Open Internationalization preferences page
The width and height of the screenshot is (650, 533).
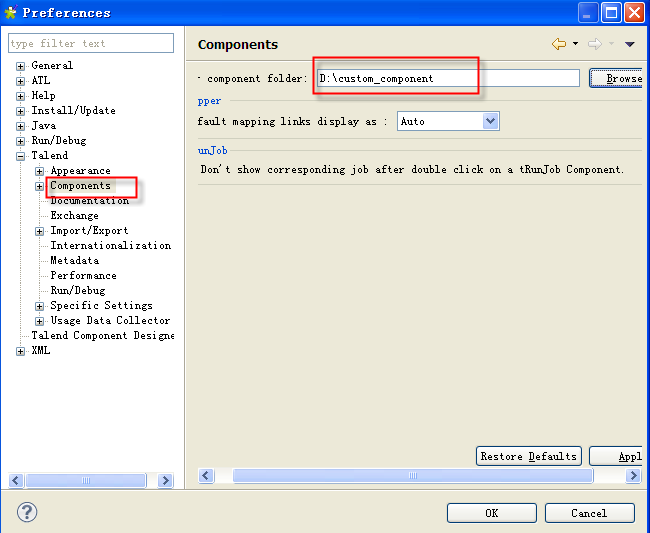tap(111, 245)
